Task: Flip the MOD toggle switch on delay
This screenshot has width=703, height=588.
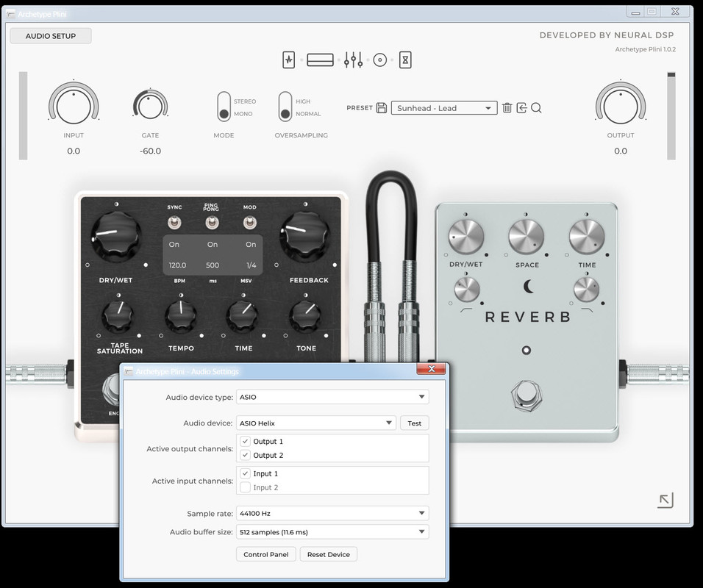Action: [x=250, y=222]
